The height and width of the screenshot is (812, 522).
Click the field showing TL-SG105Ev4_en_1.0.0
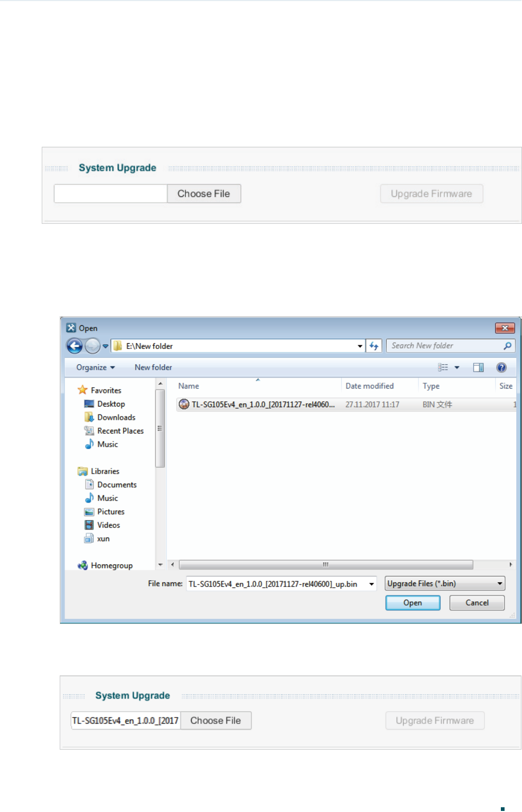(126, 721)
